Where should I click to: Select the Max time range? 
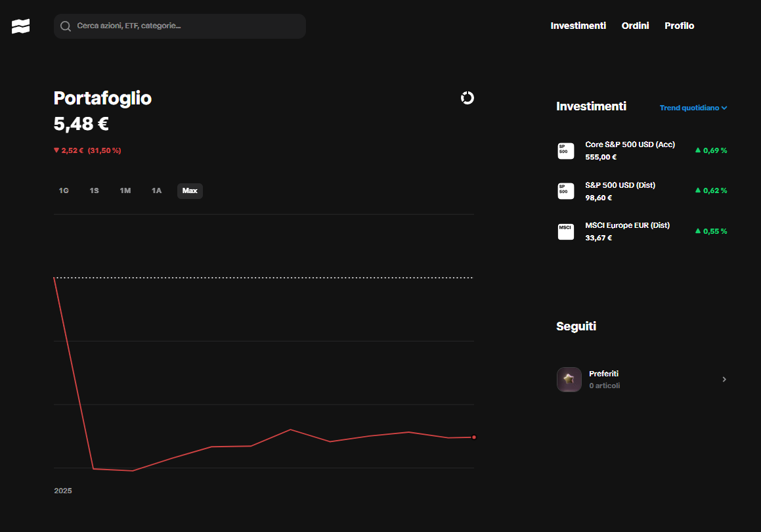[x=190, y=191]
